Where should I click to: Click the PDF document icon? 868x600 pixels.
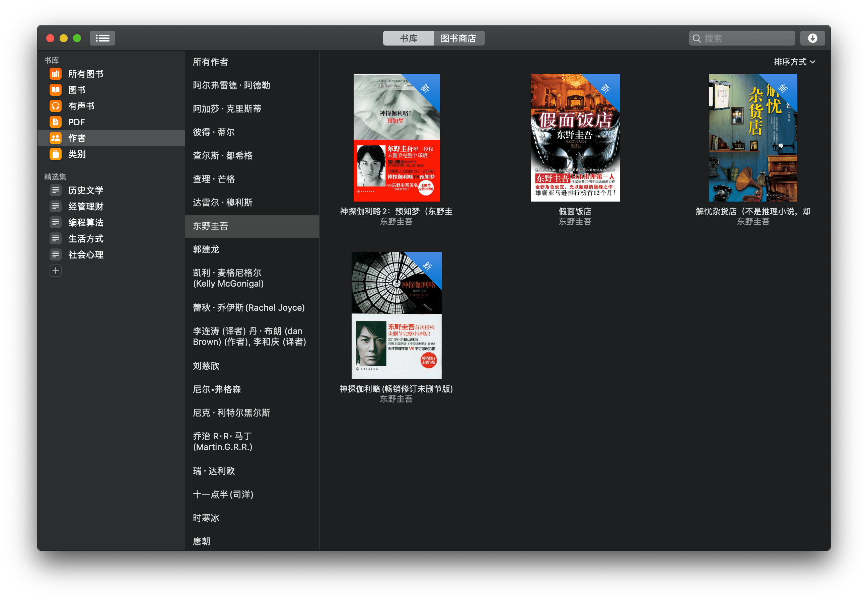point(56,122)
